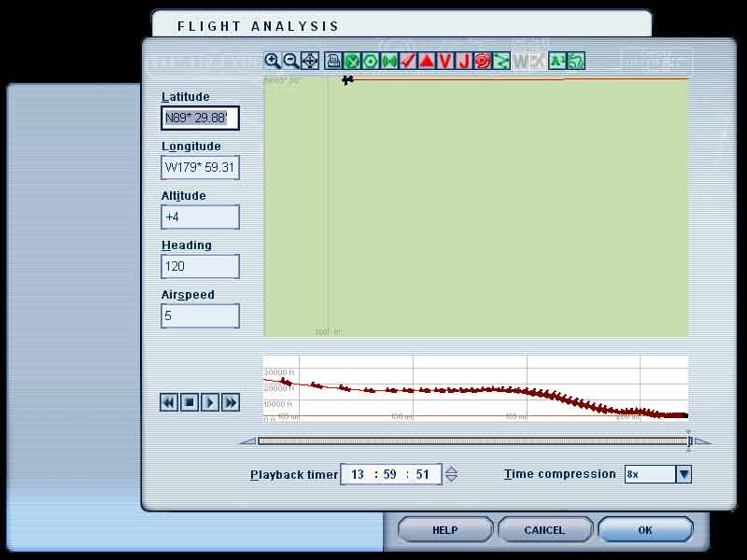Open the Time compression dropdown
This screenshot has height=560, width=747.
click(684, 474)
